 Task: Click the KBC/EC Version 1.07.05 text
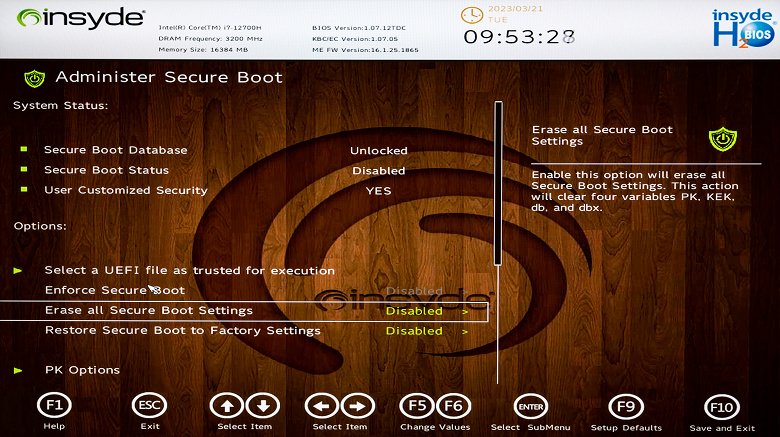click(x=355, y=39)
